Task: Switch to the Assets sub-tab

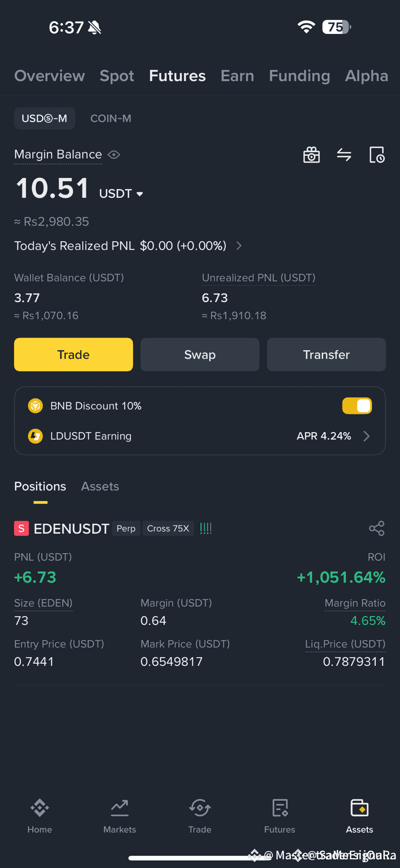Action: pos(100,486)
